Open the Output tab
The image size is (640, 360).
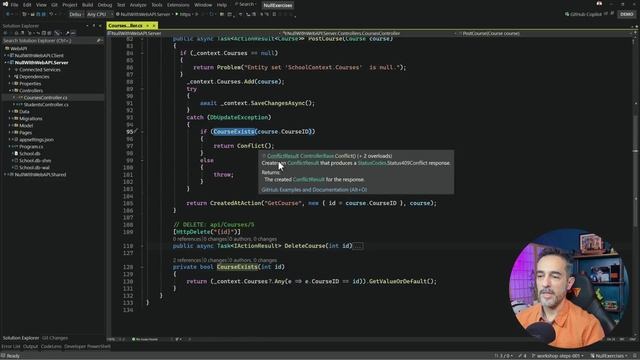tap(30, 346)
